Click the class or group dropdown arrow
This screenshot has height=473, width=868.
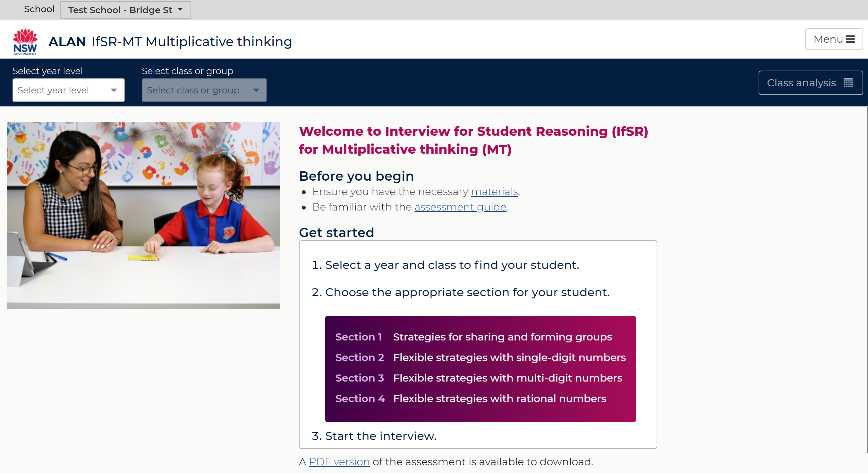[x=256, y=90]
